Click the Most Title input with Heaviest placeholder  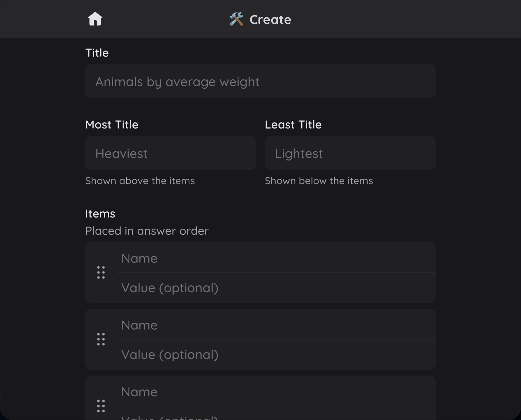(x=170, y=153)
